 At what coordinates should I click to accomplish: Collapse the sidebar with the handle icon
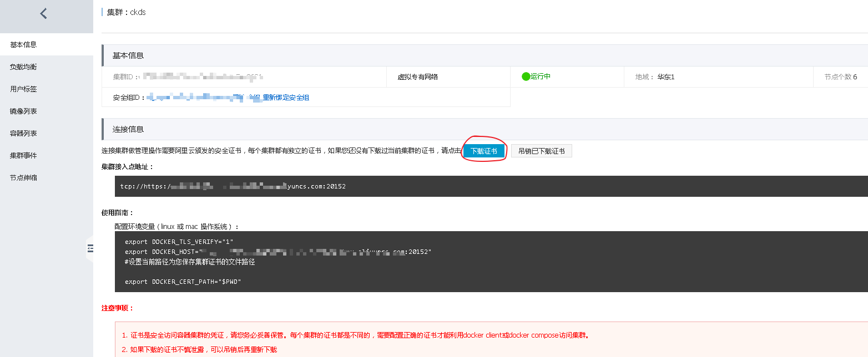click(x=90, y=249)
